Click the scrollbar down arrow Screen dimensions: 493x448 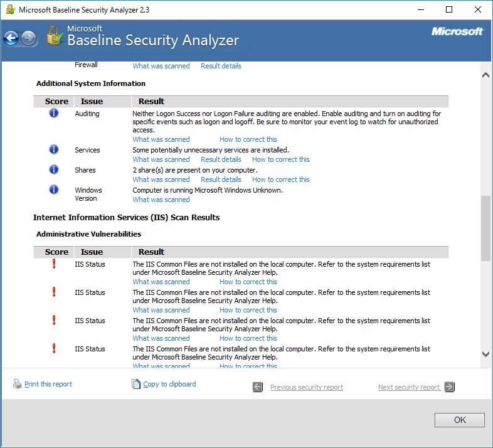click(485, 354)
